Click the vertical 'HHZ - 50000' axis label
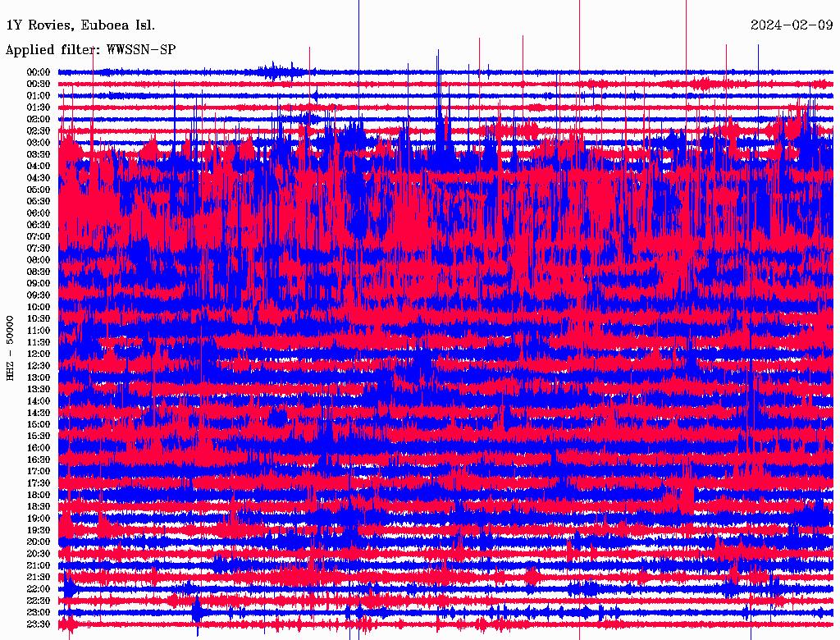Viewport: 840px width, 640px height. [11, 347]
